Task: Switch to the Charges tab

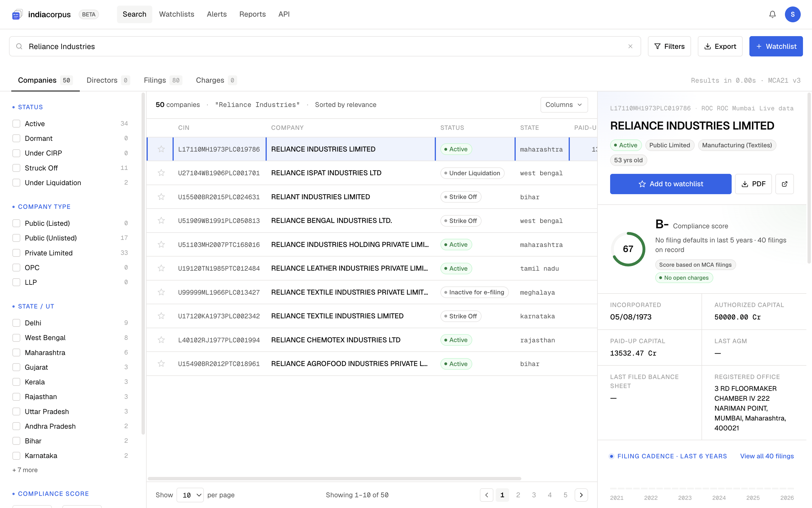Action: click(217, 80)
